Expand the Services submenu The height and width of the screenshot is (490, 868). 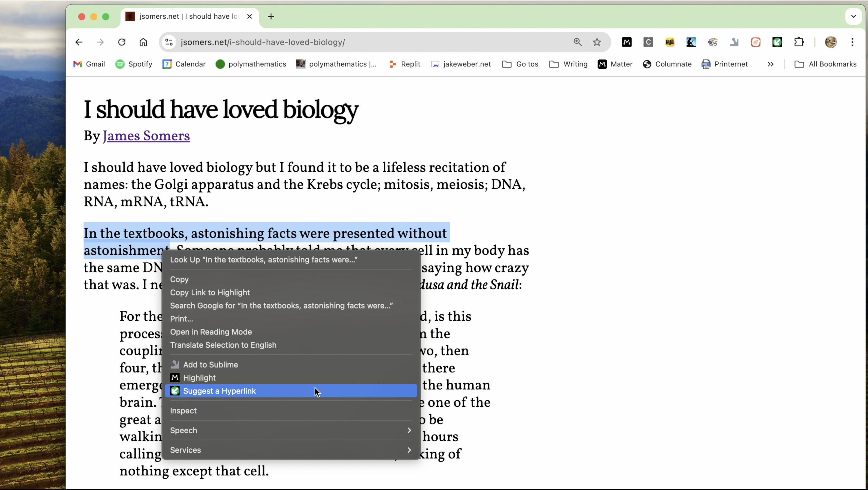click(x=291, y=450)
